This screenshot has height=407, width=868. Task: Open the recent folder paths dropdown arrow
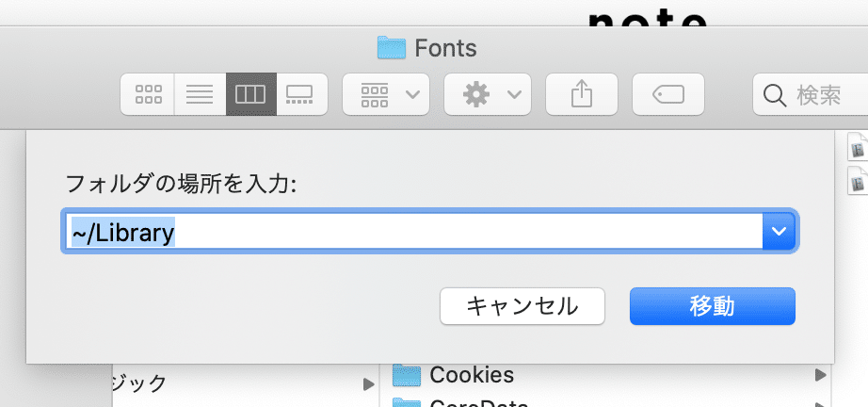779,231
